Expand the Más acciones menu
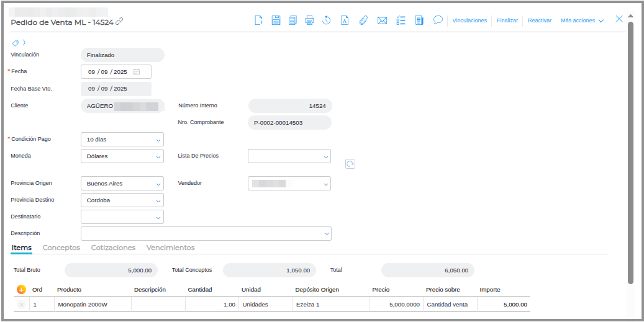This screenshot has width=644, height=322. (582, 20)
